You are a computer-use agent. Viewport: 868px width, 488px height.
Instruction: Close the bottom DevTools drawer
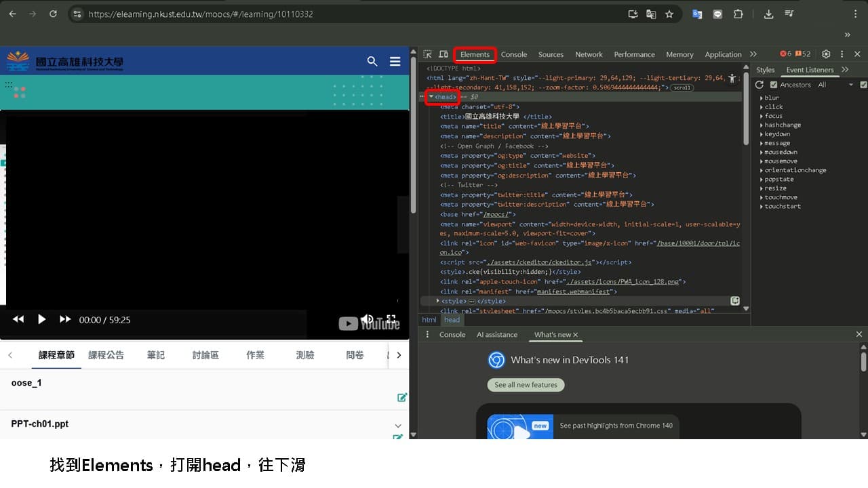859,334
